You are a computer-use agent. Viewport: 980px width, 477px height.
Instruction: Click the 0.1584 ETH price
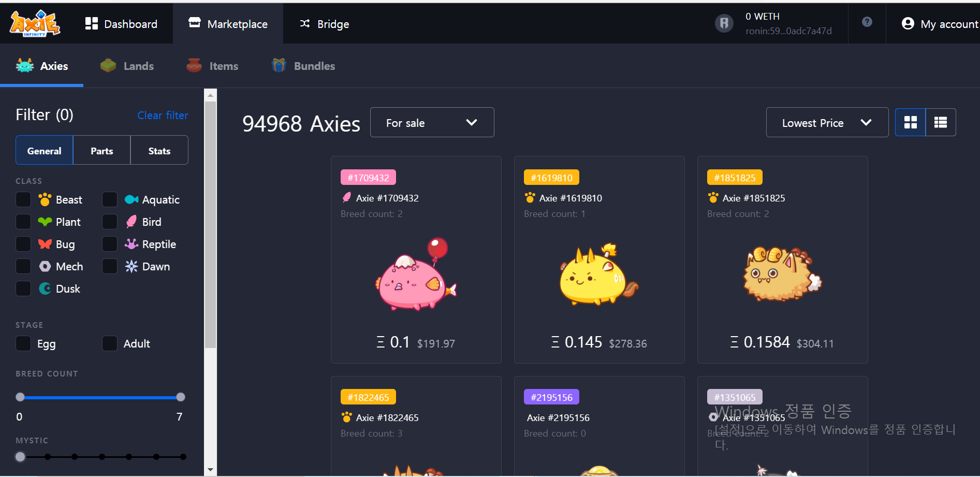pyautogui.click(x=760, y=342)
